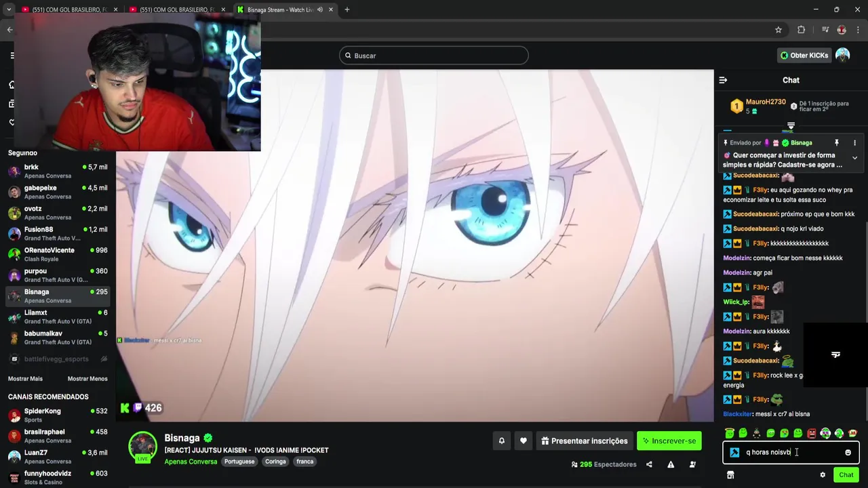Send message with Chat button
The height and width of the screenshot is (488, 868).
click(846, 475)
